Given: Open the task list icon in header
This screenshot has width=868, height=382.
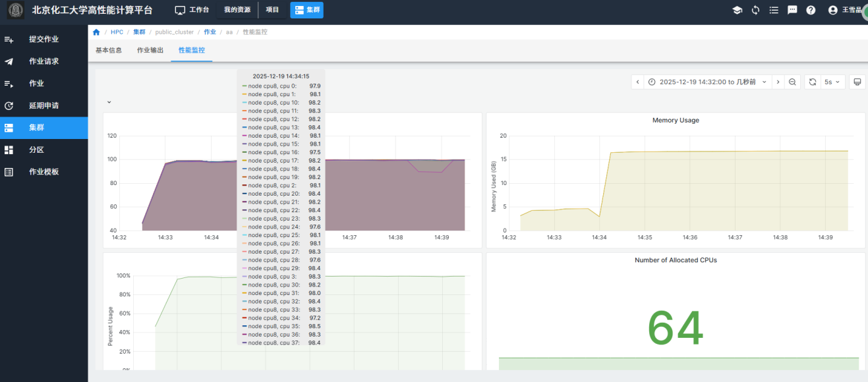Looking at the screenshot, I should 774,10.
